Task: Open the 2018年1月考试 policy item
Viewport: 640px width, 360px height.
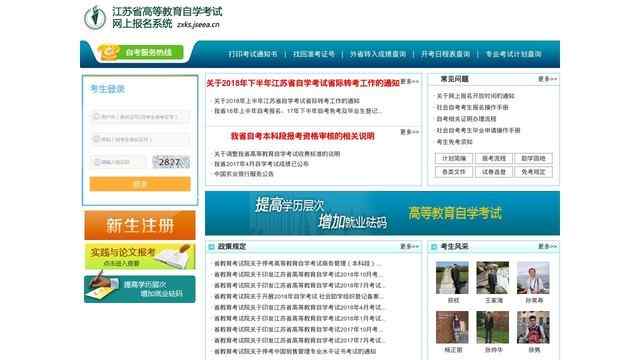Action: pyautogui.click(x=300, y=318)
